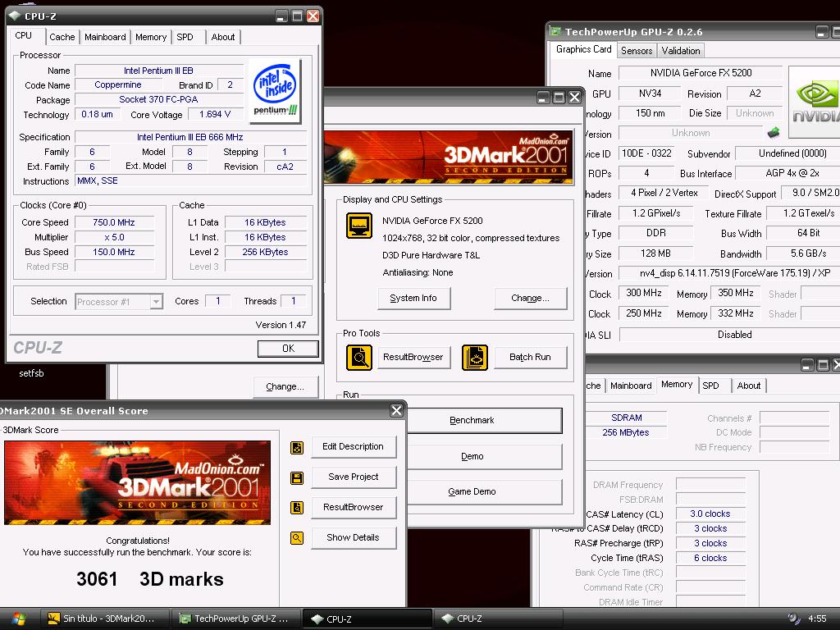Viewport: 840px width, 630px height.
Task: Click the Change button below CPU-Z window
Action: pos(285,387)
